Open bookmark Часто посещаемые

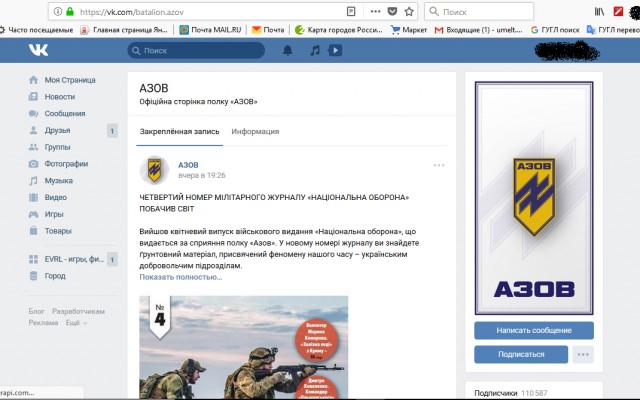(x=37, y=30)
